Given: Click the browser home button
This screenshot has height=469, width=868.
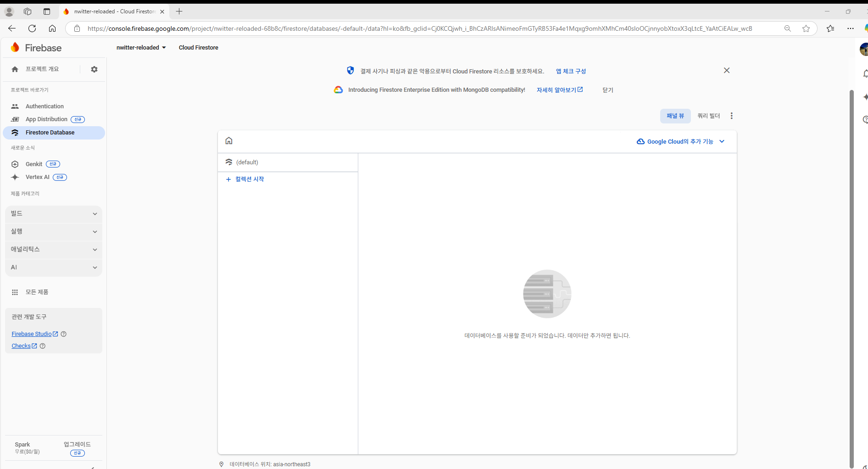Looking at the screenshot, I should click(52, 28).
